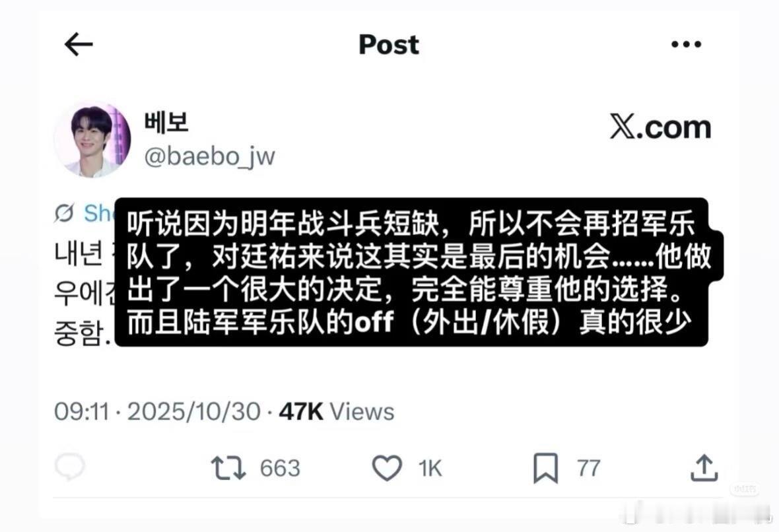This screenshot has height=532, width=779.
Task: Open the three-dot more options menu
Action: (x=686, y=44)
